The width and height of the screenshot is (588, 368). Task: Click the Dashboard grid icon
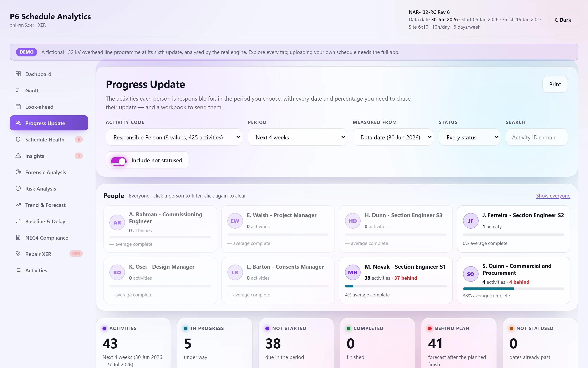(18, 74)
